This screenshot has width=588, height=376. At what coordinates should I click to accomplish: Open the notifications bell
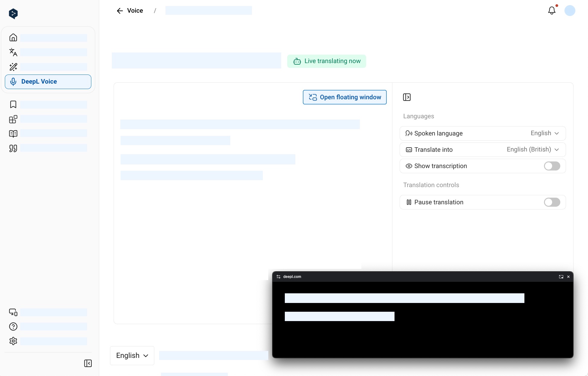(x=552, y=11)
